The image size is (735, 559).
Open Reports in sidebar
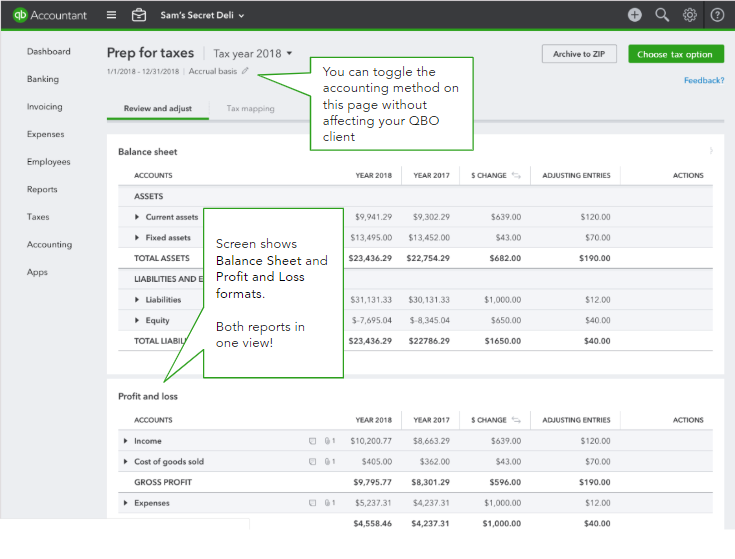coord(42,189)
